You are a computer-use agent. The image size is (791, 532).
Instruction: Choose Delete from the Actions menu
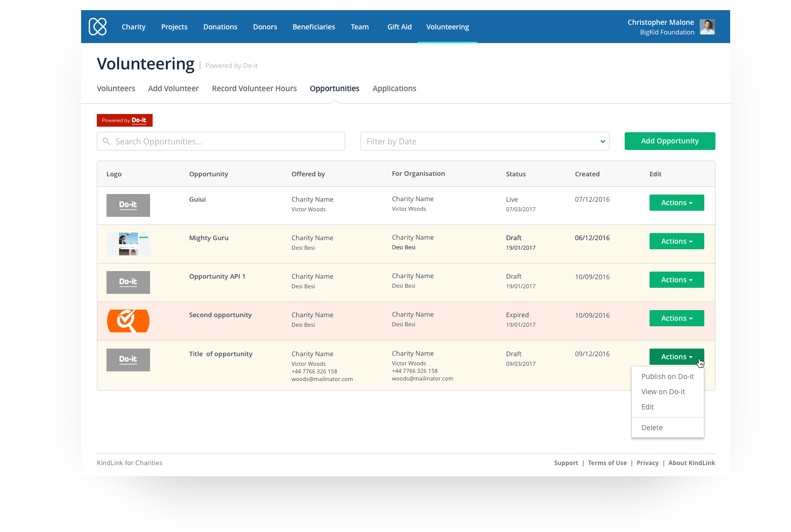[x=667, y=428]
